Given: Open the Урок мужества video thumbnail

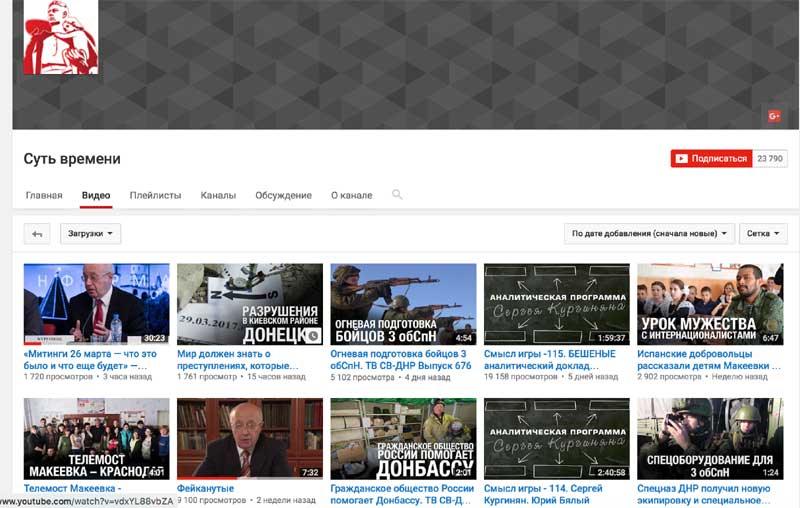Looking at the screenshot, I should (x=709, y=304).
